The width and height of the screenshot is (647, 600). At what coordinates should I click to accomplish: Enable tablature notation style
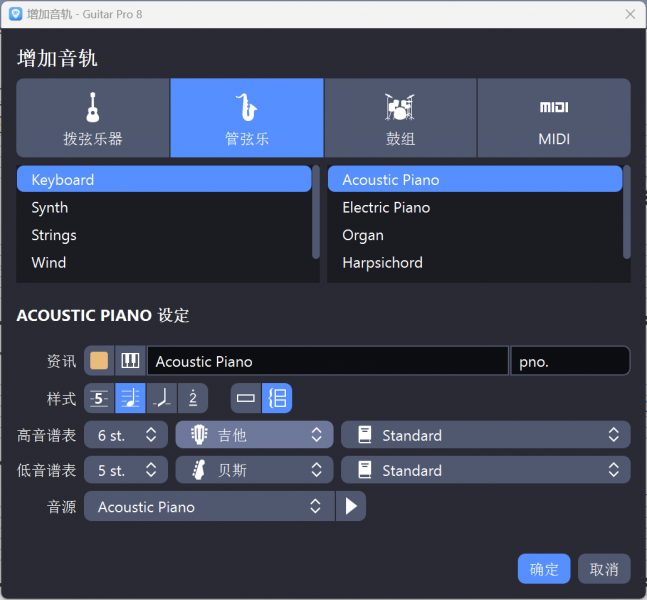(99, 398)
